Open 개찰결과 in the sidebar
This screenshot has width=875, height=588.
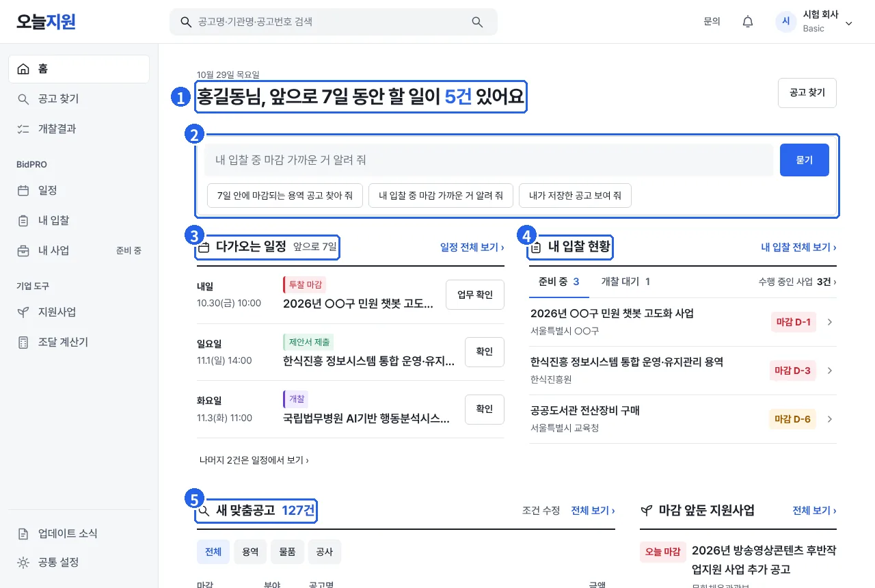pos(79,129)
